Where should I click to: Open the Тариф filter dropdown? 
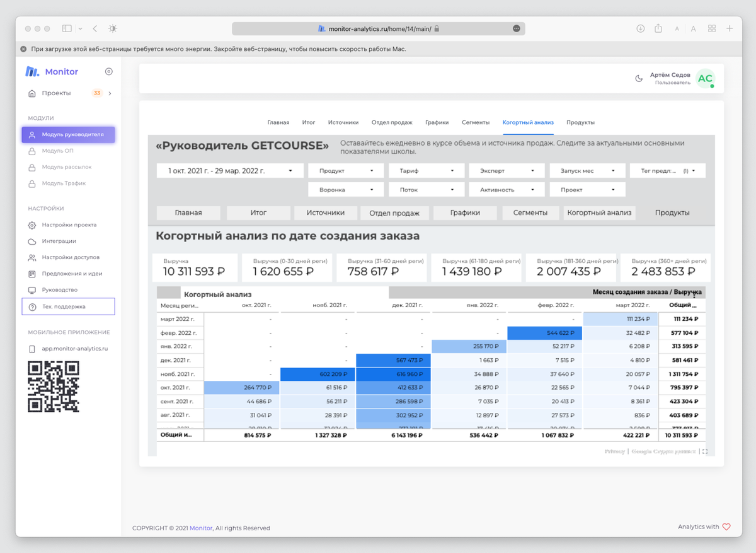[427, 171]
